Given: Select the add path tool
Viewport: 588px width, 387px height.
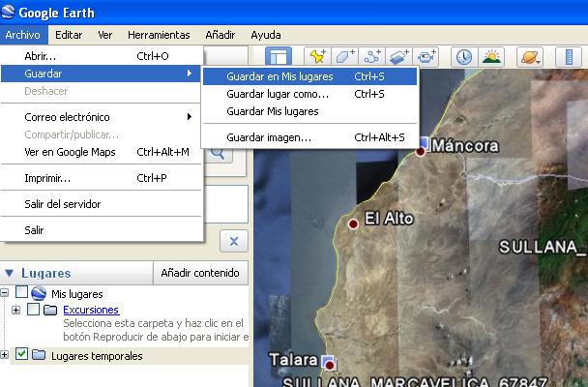Looking at the screenshot, I should tap(372, 57).
